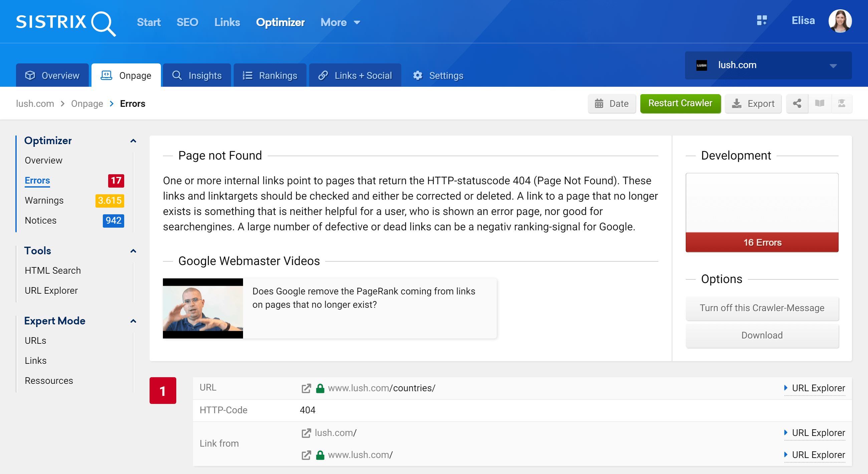This screenshot has height=474, width=868.
Task: Click the yellow 3.615 Warnings badge
Action: coord(110,200)
